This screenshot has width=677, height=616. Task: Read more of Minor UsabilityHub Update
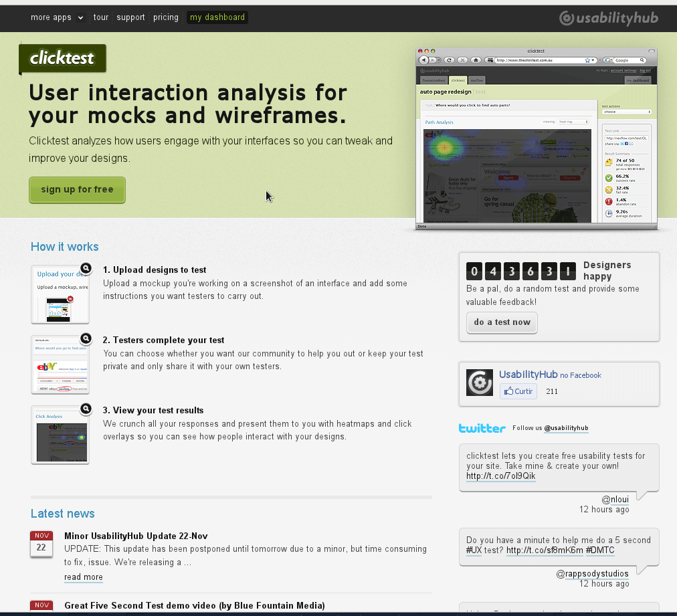pyautogui.click(x=84, y=577)
